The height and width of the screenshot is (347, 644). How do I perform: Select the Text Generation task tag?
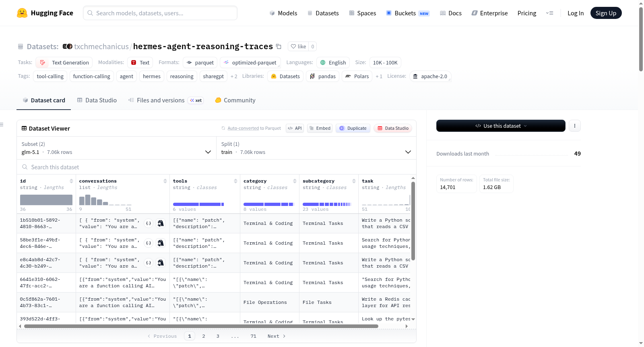[x=64, y=62]
